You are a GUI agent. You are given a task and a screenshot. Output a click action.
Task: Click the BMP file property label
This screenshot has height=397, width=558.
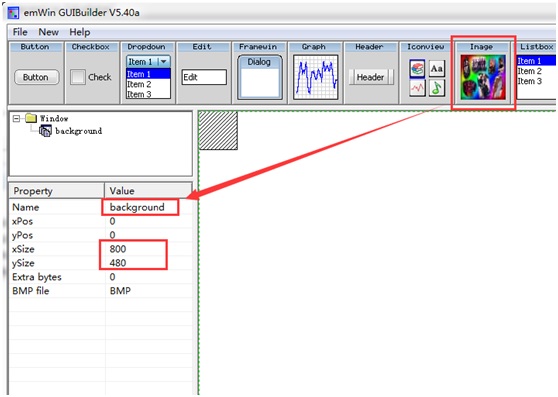click(x=31, y=291)
